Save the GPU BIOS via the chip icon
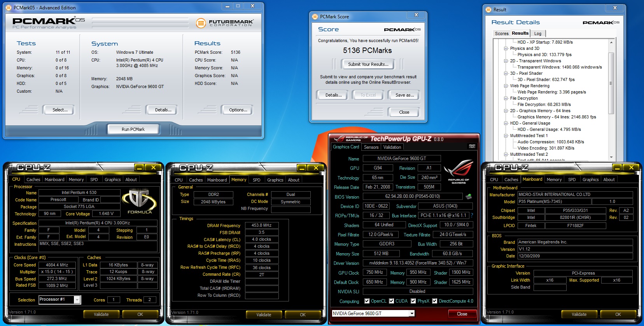This screenshot has height=326, width=644. (x=469, y=196)
